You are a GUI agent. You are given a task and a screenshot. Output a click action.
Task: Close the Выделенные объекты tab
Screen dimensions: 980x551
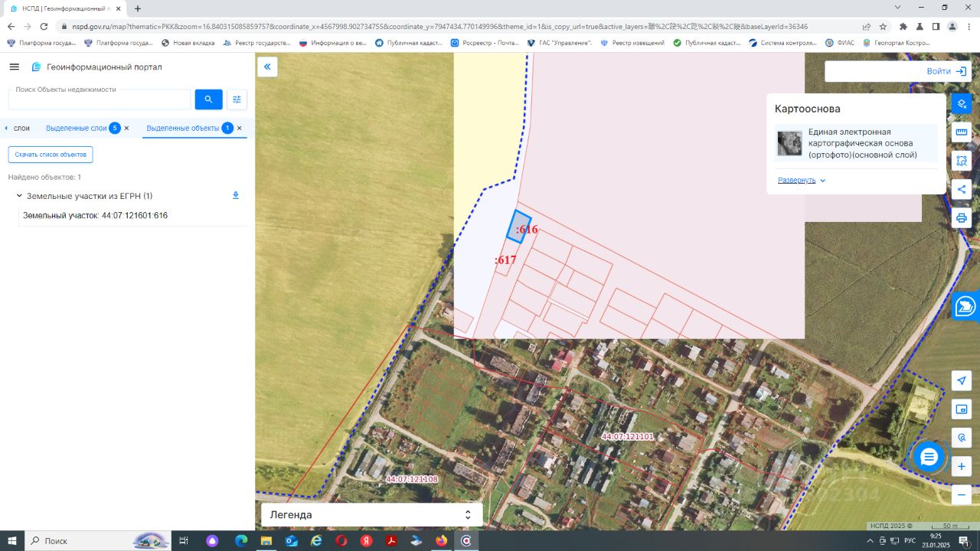[240, 128]
